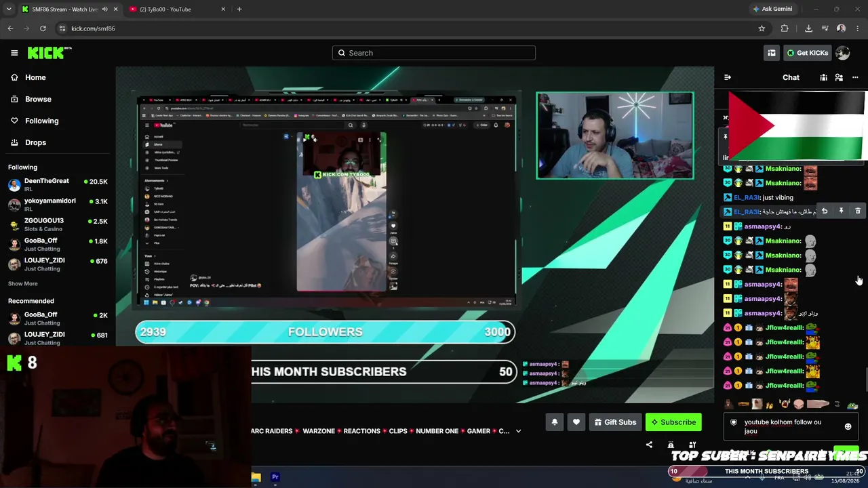868x488 pixels.
Task: Toggle stream notification bell
Action: [x=555, y=422]
